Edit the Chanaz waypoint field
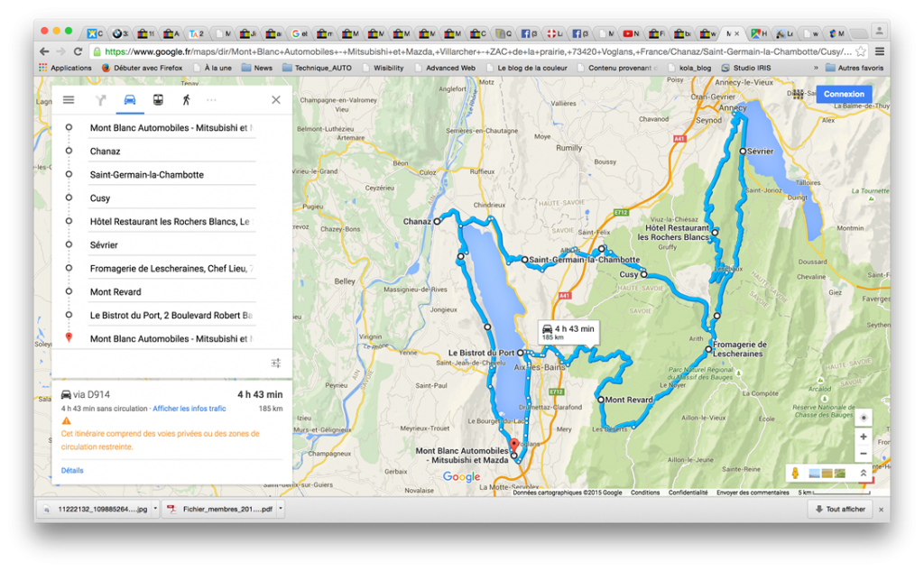Screen dimensions: 924x571 tap(172, 152)
